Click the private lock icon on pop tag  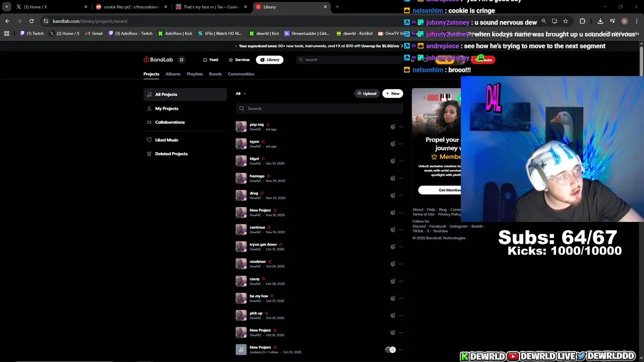(x=268, y=125)
